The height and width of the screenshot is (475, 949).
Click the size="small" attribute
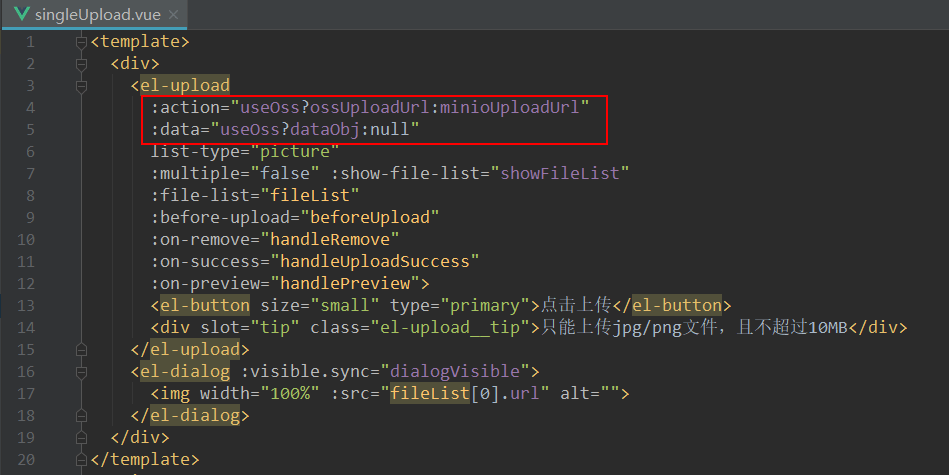pyautogui.click(x=320, y=306)
